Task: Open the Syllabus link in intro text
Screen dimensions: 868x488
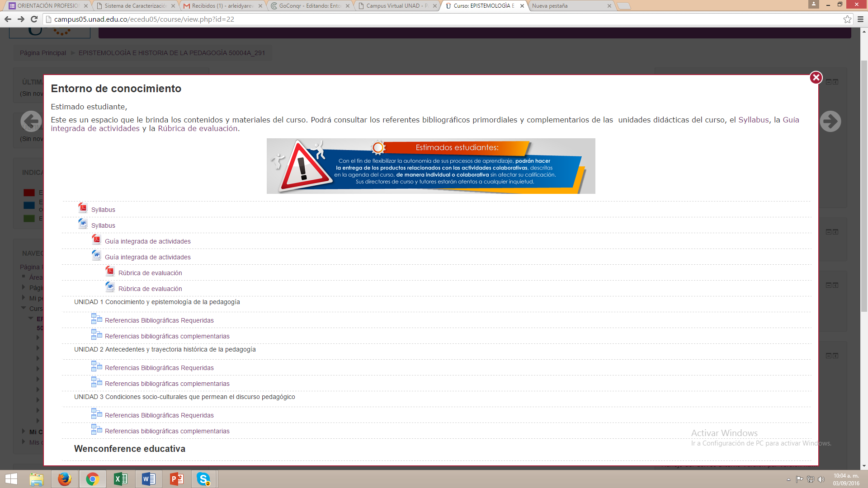Action: click(753, 120)
